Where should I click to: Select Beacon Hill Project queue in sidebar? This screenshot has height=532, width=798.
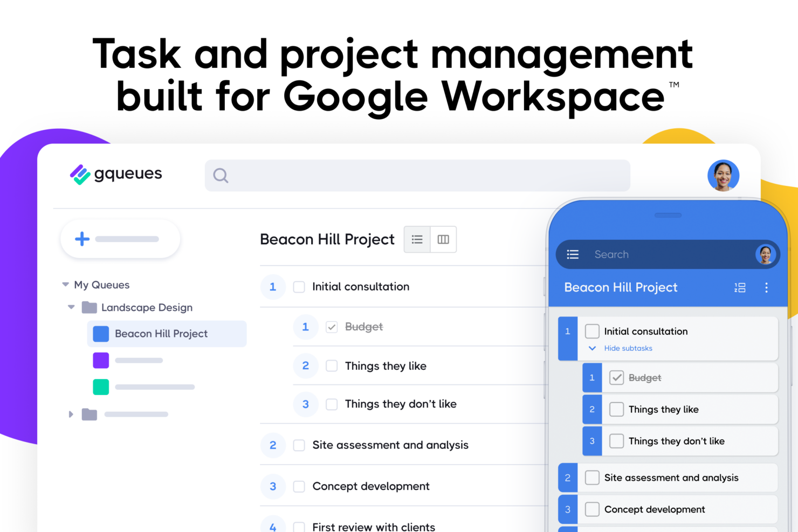[167, 334]
